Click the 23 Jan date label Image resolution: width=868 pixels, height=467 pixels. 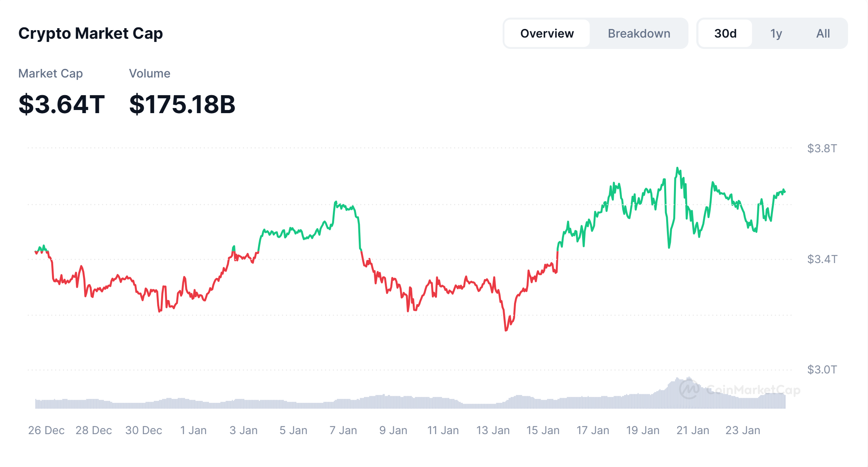742,430
